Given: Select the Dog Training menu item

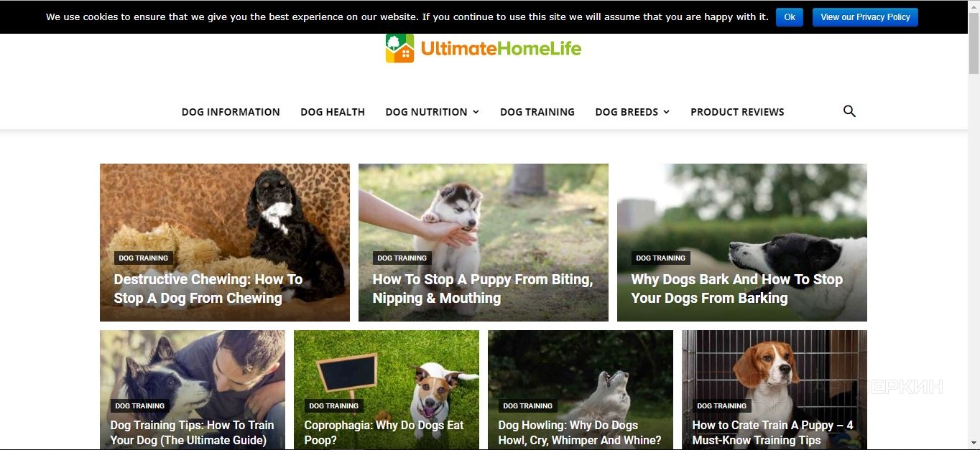Looking at the screenshot, I should click(x=537, y=112).
